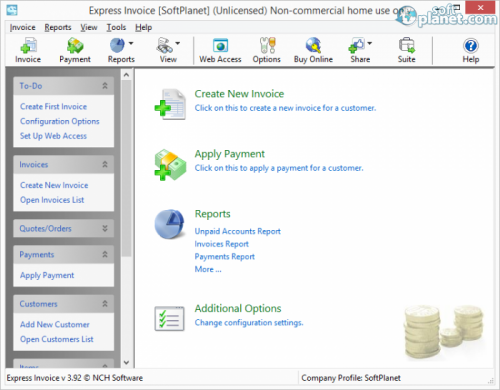
Task: Click the large Create New Invoice document icon
Action: (170, 104)
